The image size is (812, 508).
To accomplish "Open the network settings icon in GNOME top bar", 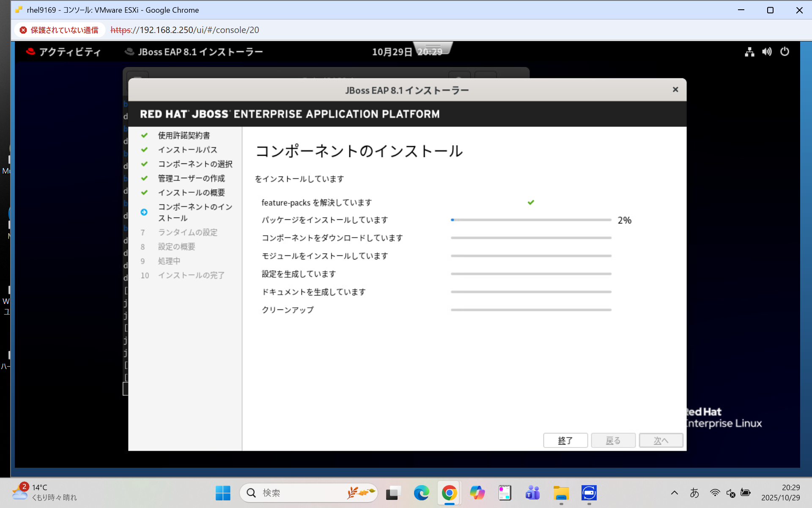I will click(x=749, y=52).
